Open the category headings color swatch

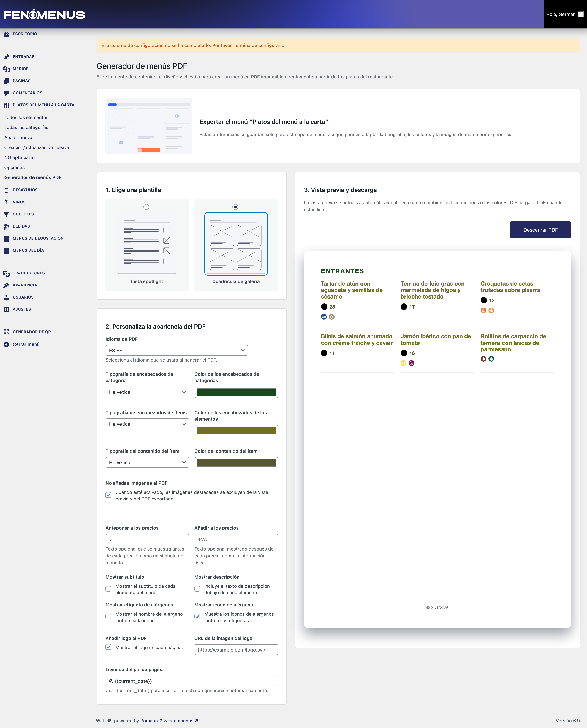(x=236, y=392)
